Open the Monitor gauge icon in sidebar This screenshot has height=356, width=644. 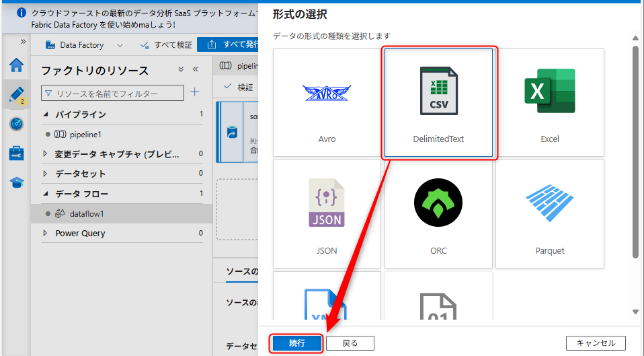16,124
